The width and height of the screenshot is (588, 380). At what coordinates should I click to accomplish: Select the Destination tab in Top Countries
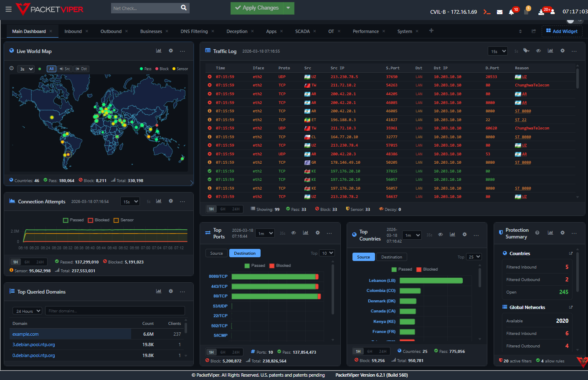[x=391, y=256]
